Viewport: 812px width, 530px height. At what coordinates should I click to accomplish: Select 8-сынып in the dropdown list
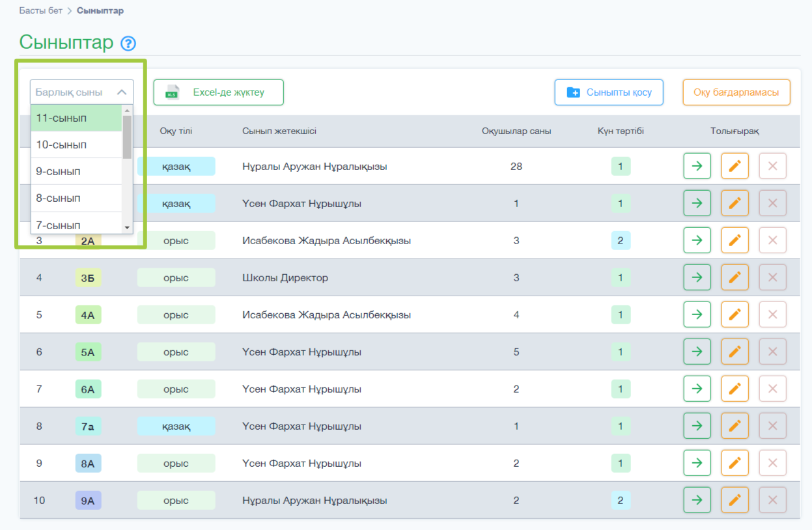coord(76,198)
